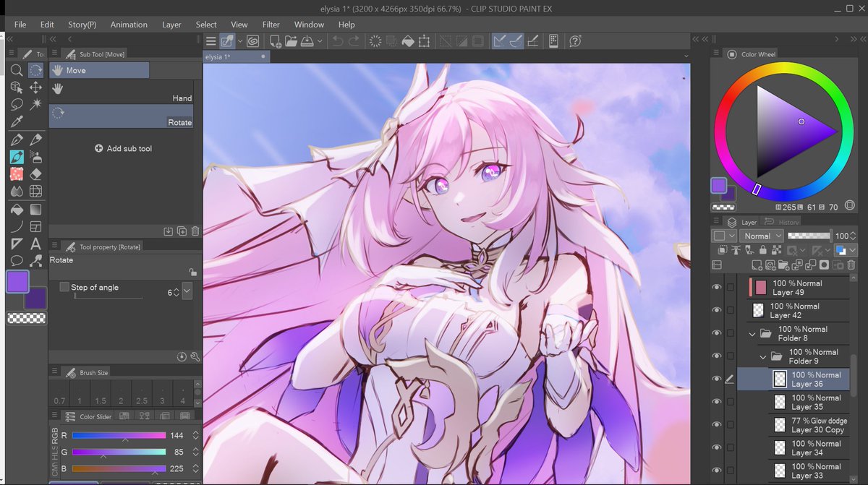The image size is (868, 485).
Task: Click the Scale/Rotate transform icon
Action: 424,41
